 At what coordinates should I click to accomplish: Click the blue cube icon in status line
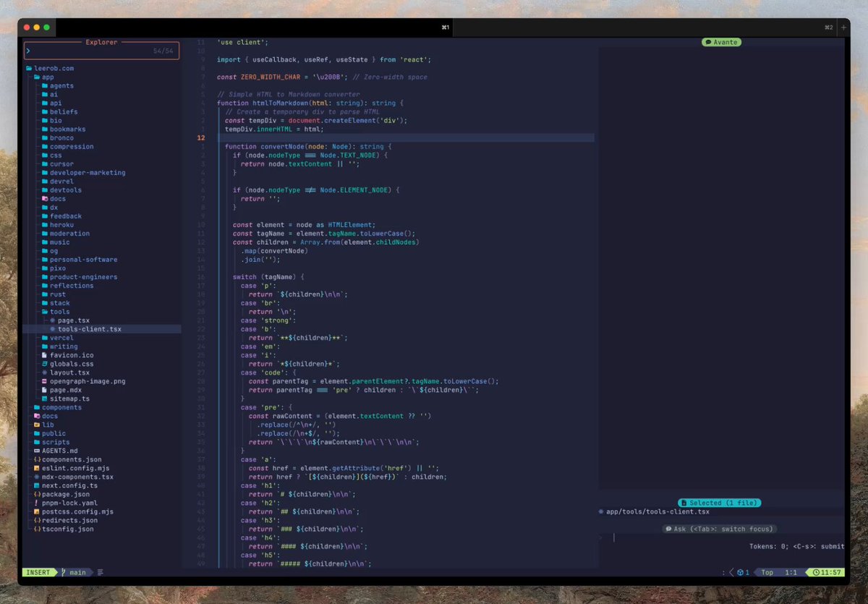coord(740,572)
